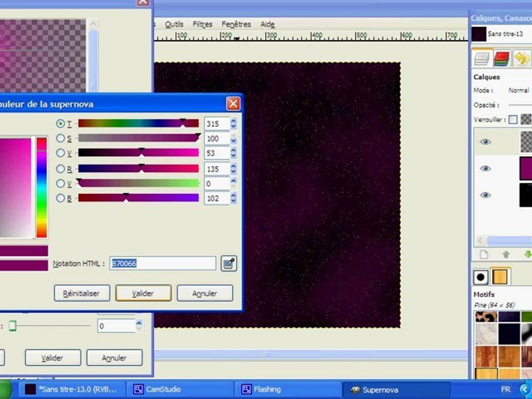Click the raise layer up arrow icon

(x=506, y=254)
